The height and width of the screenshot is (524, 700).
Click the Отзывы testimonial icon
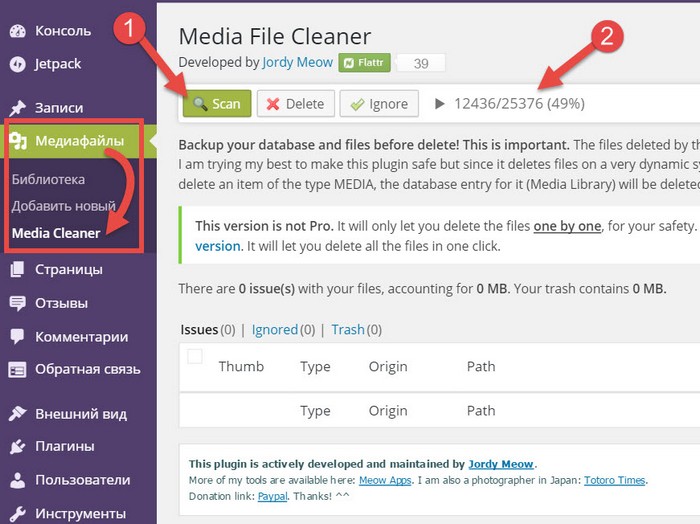(x=18, y=304)
